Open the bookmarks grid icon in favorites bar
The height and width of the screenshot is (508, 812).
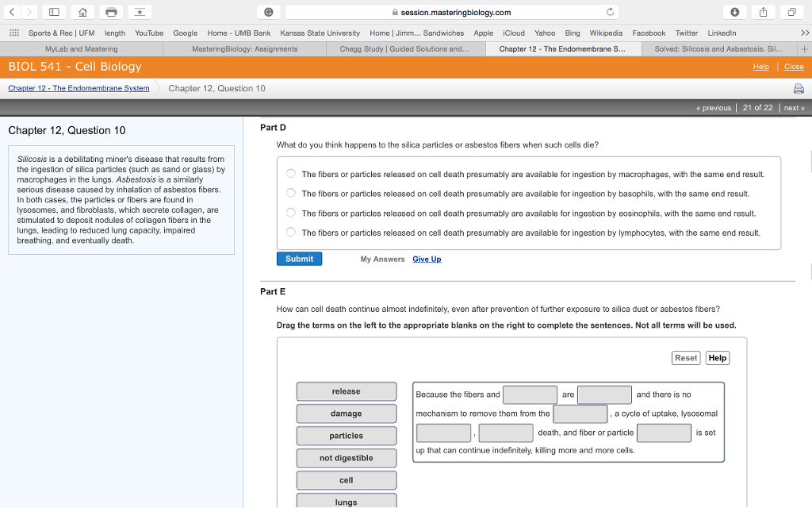tap(13, 33)
